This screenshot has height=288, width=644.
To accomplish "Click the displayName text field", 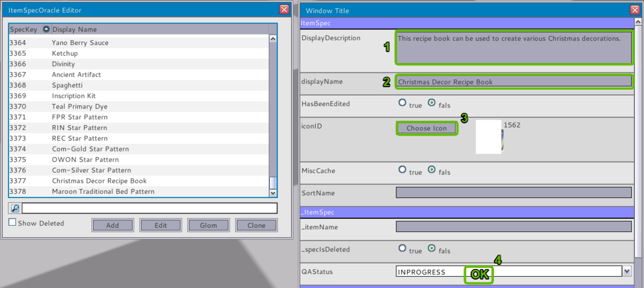I will click(x=513, y=82).
